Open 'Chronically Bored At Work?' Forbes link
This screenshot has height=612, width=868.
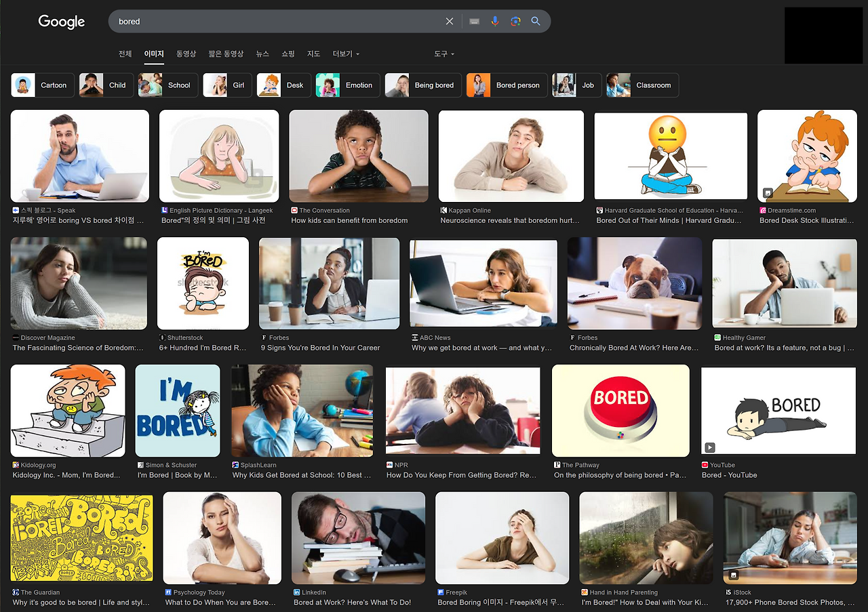coord(634,348)
